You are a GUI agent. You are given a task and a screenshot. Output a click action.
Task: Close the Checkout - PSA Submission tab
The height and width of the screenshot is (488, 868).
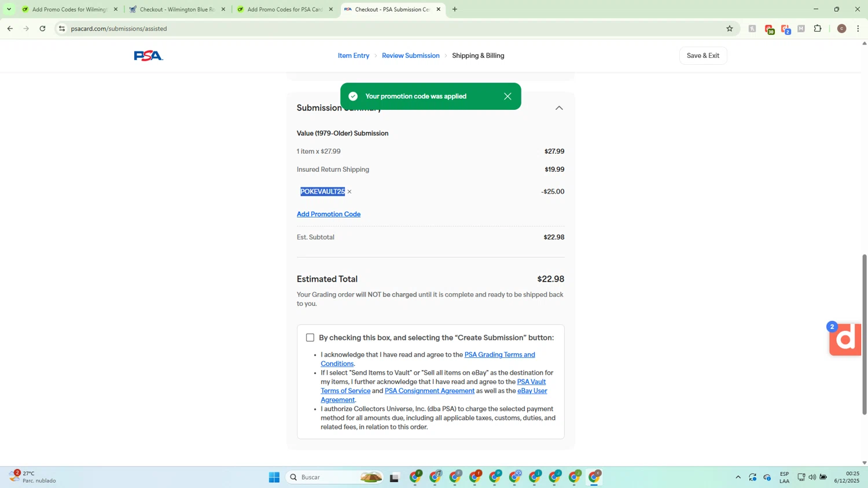pos(439,9)
